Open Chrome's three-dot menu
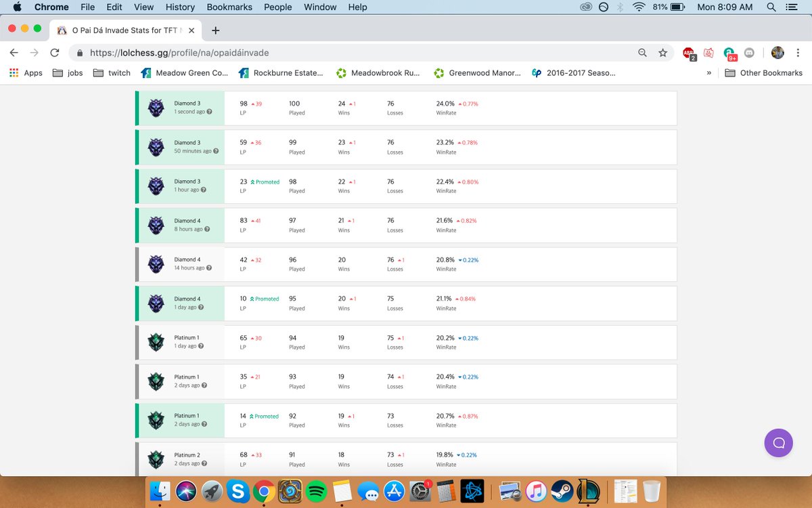Viewport: 812px width, 508px height. pos(798,53)
